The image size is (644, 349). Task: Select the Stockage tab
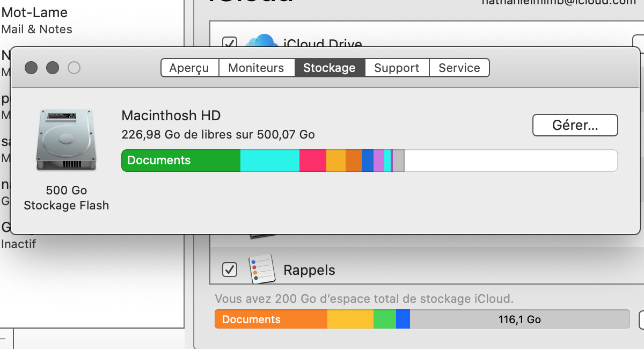coord(330,68)
